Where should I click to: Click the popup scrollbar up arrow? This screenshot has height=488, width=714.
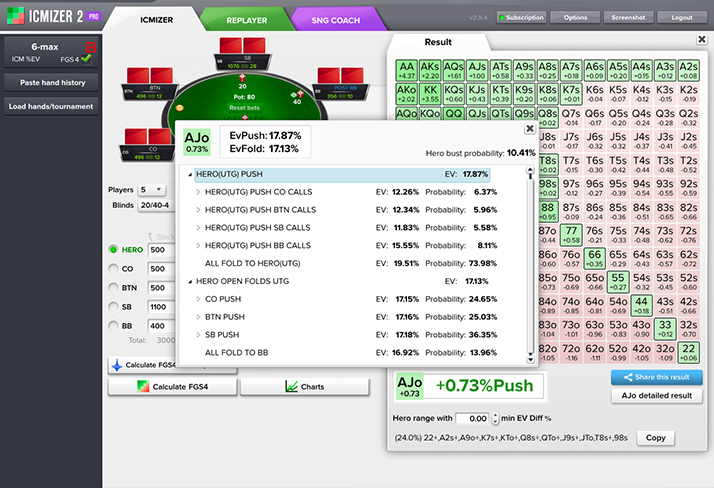tap(530, 169)
